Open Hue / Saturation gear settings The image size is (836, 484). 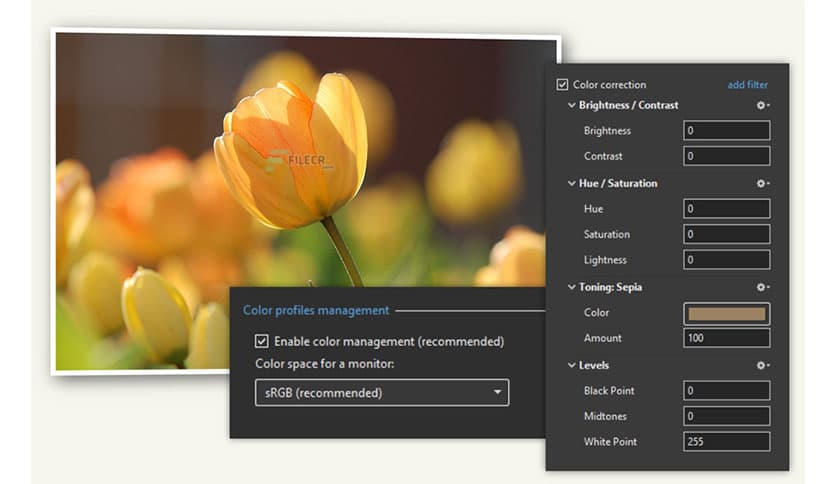(x=763, y=183)
